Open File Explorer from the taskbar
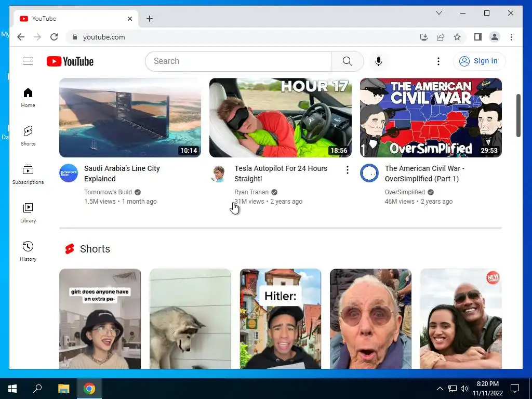This screenshot has width=532, height=399. (63, 389)
